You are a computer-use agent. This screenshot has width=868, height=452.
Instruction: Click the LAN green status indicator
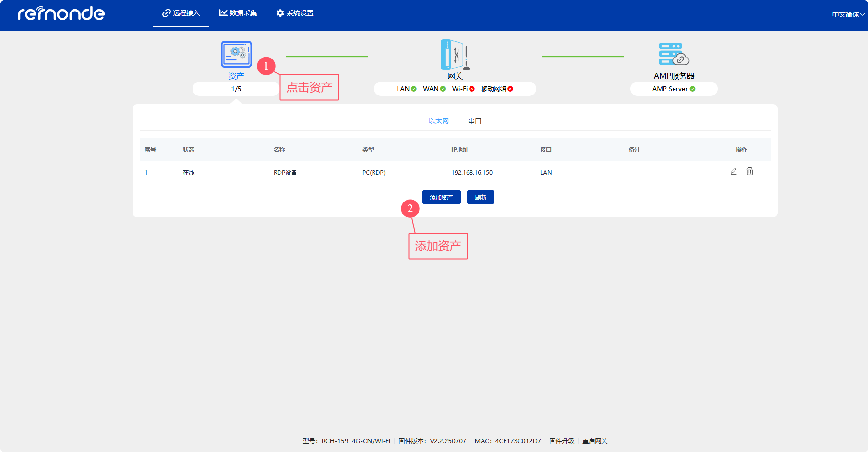click(414, 89)
